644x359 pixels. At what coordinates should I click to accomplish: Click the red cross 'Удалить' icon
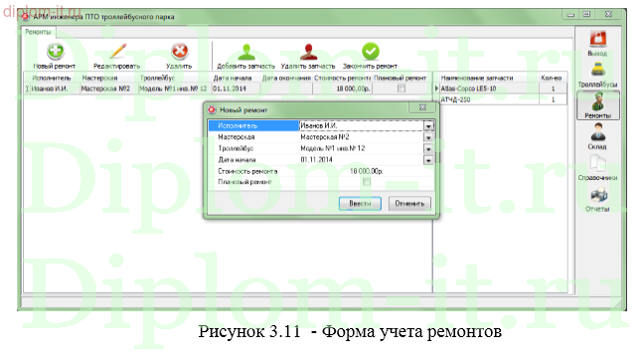180,52
